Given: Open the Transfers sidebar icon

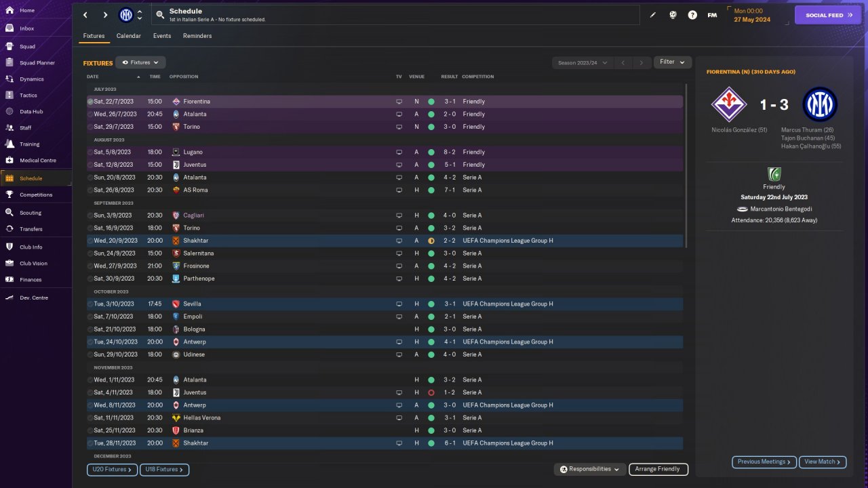Looking at the screenshot, I should pyautogui.click(x=9, y=229).
